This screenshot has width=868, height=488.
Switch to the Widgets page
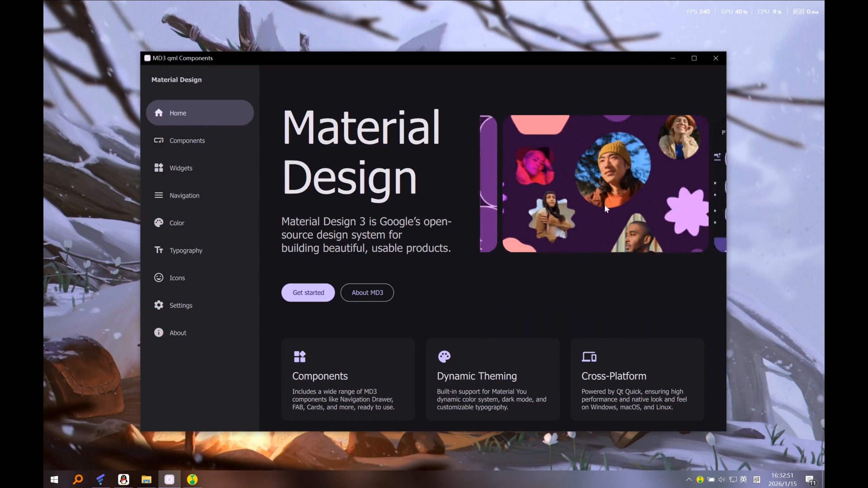(181, 168)
